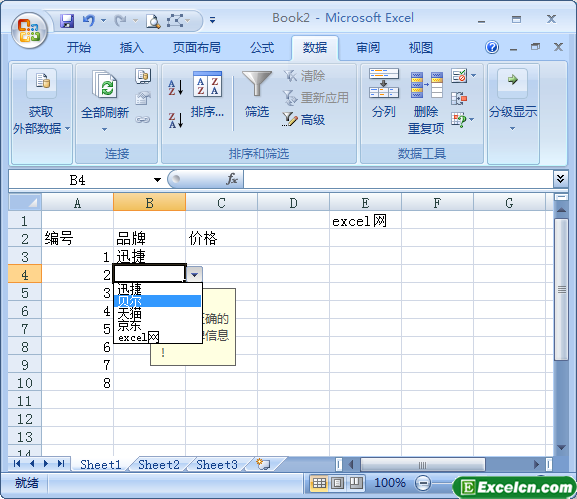Open the Connections icon in 连接 group

143,76
